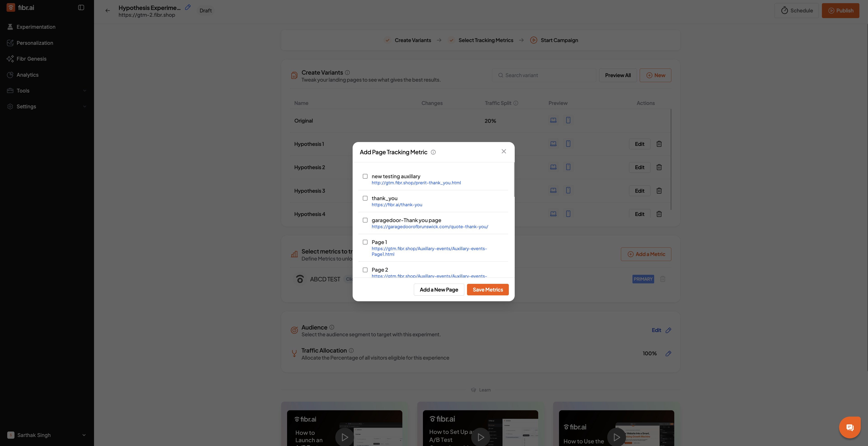Go to Analytics in the sidebar
The width and height of the screenshot is (868, 446).
pos(27,75)
